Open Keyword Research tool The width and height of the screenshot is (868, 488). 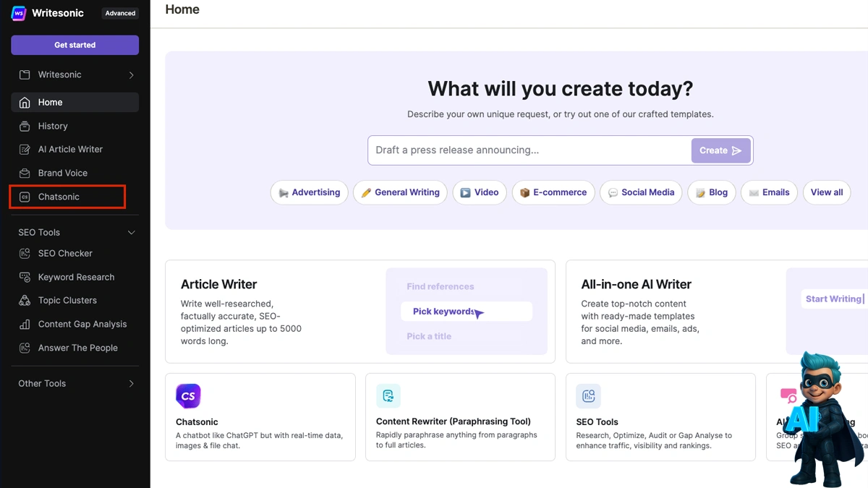pos(75,277)
